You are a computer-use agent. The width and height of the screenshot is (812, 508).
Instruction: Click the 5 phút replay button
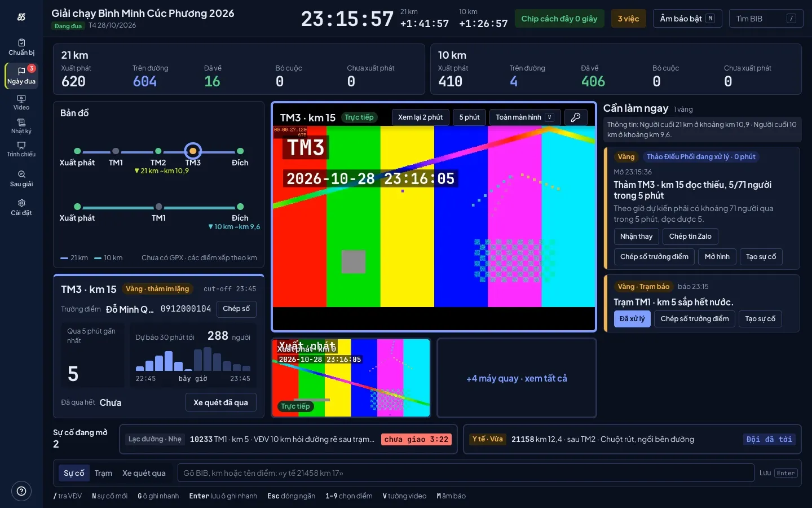pyautogui.click(x=469, y=117)
